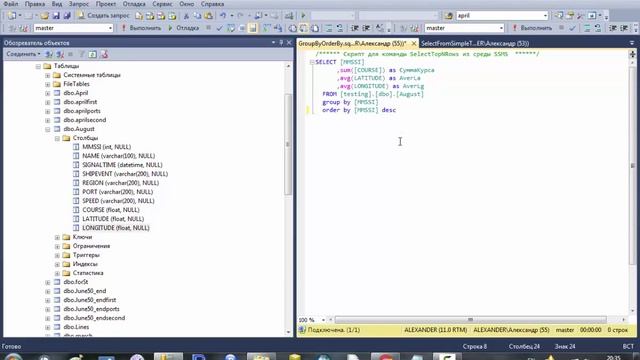Select the dbo.June50_endports table
This screenshot has width=640, height=360.
tap(91, 309)
